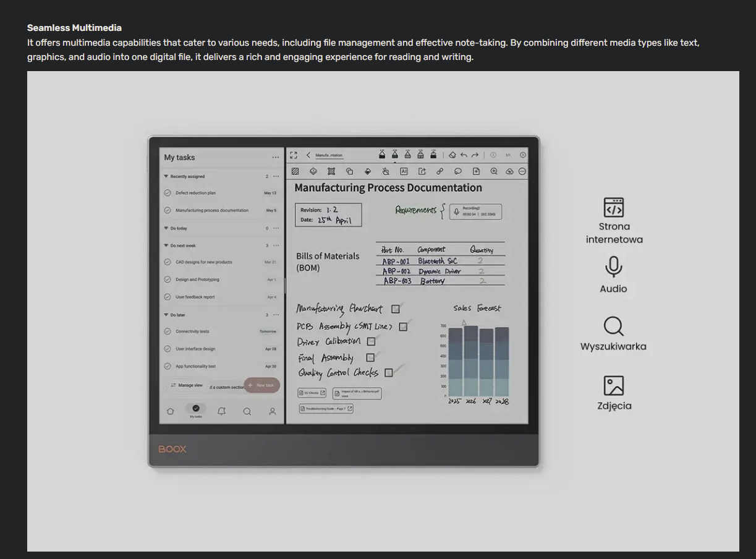756x559 pixels.
Task: Tap the cloud sync icon
Action: (510, 171)
